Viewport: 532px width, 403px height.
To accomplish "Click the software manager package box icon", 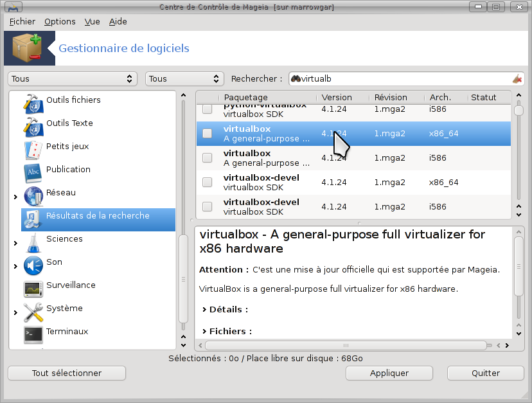I will 27,48.
